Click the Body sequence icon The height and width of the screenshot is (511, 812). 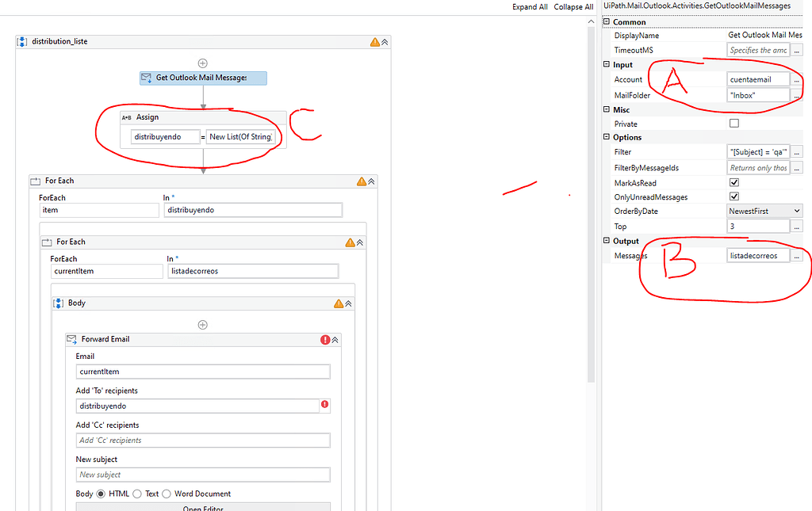pos(58,303)
